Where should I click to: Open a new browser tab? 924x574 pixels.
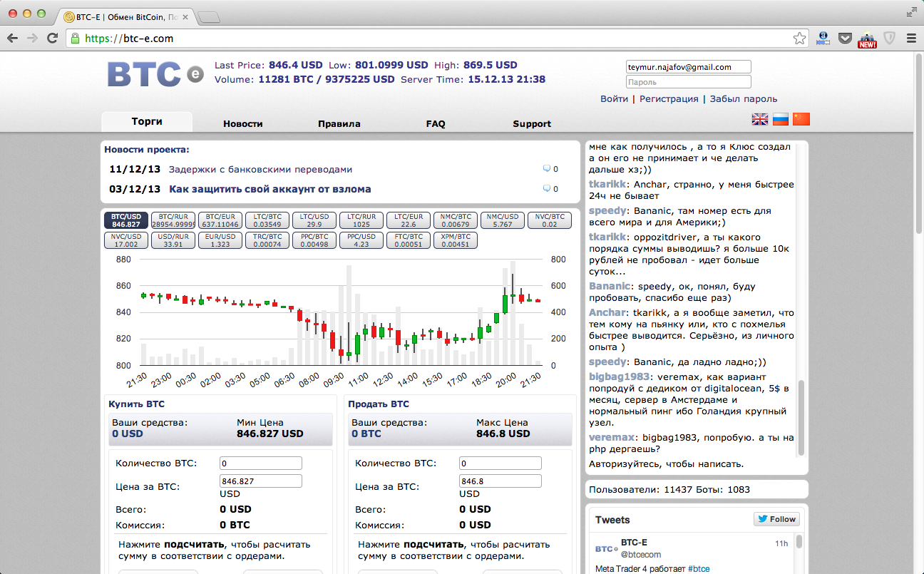[x=208, y=16]
